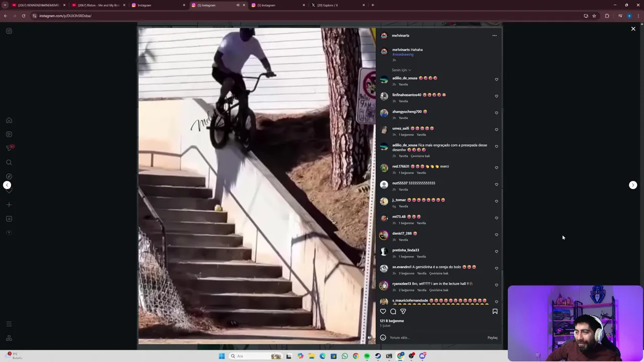Open the Instagram Home icon in the sidebar
Screen dimensions: 644x362
9,120
